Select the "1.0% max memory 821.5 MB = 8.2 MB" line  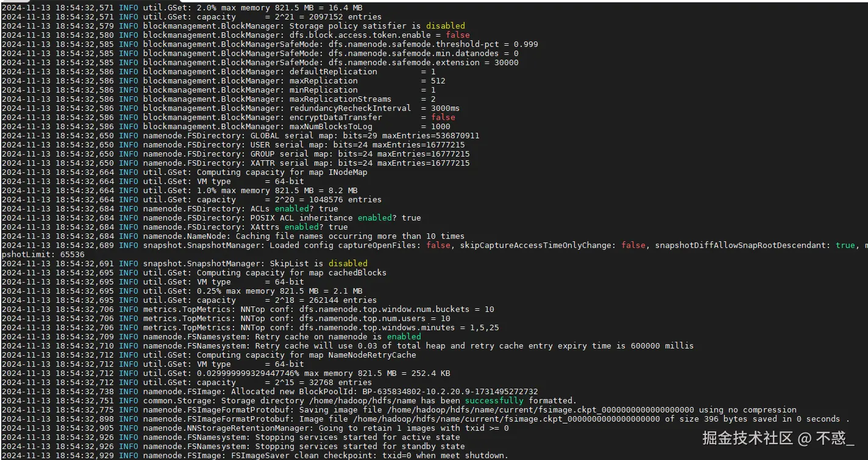(179, 191)
